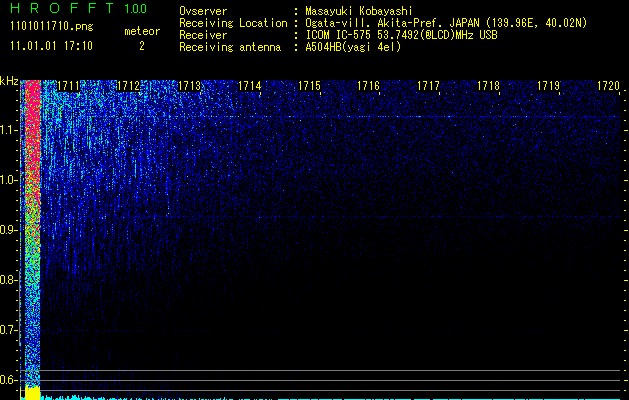The image size is (629, 400).
Task: Click observer name Masayuki Kobayashi
Action: (359, 11)
